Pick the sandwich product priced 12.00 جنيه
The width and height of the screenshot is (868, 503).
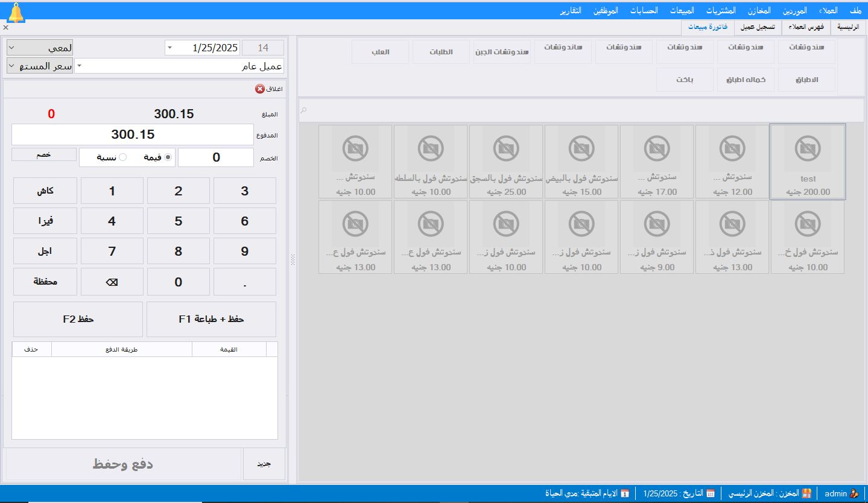point(732,162)
